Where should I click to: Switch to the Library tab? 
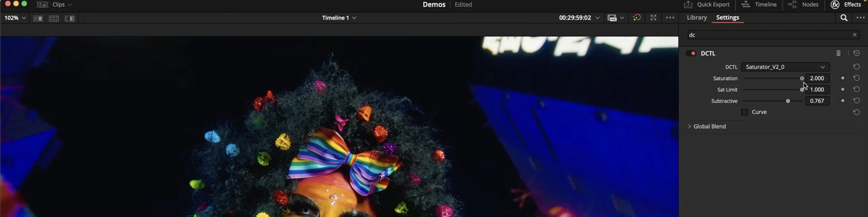[696, 17]
